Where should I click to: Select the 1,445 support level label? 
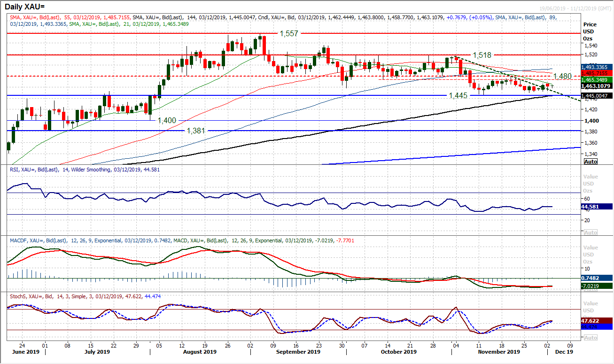[x=458, y=95]
